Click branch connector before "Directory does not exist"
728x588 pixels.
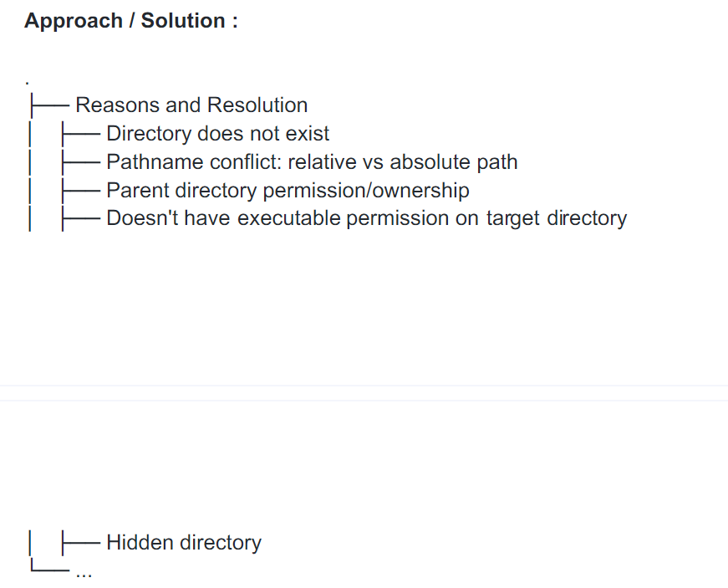(81, 134)
